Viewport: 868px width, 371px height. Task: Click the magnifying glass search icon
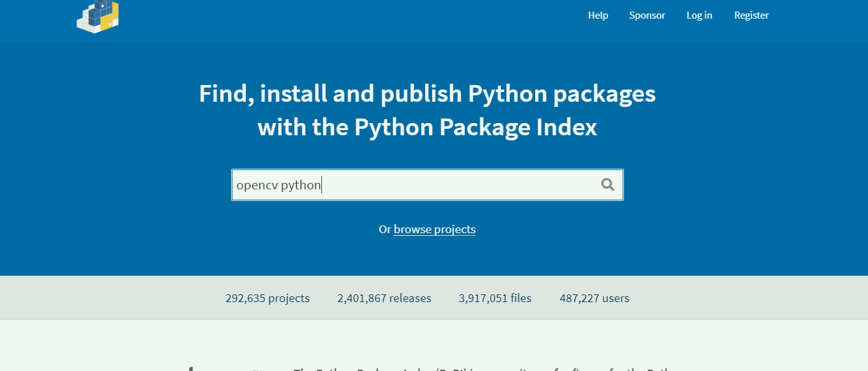607,185
